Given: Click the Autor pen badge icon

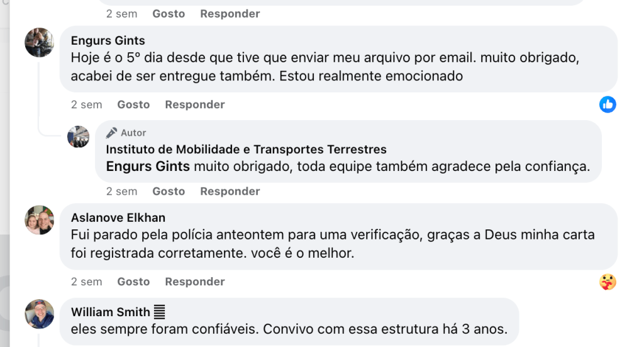Looking at the screenshot, I should coord(112,133).
